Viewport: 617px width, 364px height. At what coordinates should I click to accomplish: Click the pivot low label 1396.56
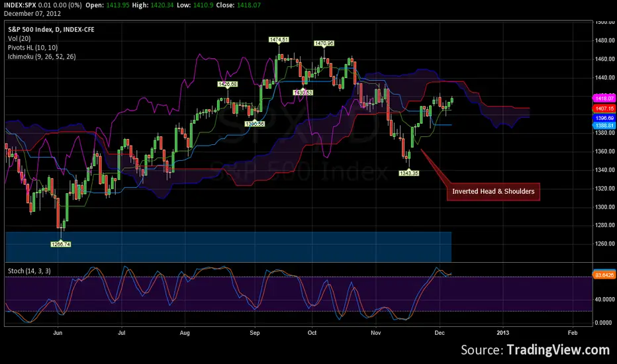tap(255, 124)
